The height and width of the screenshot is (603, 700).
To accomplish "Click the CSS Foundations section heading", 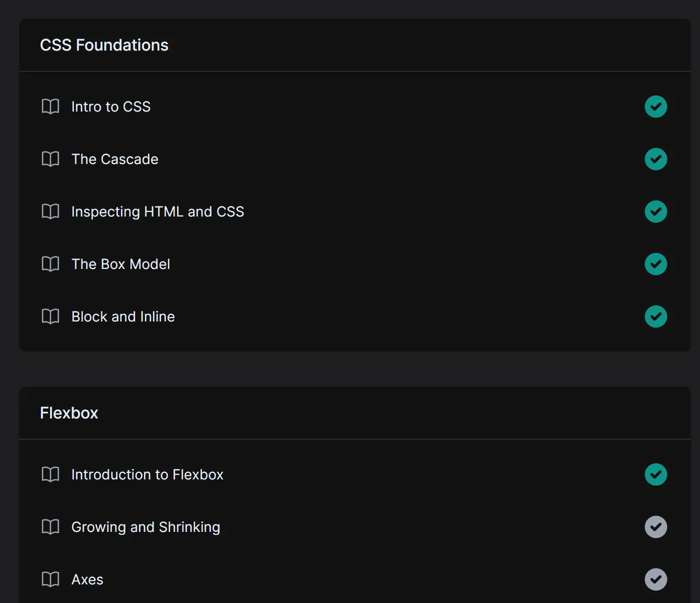I will (104, 45).
